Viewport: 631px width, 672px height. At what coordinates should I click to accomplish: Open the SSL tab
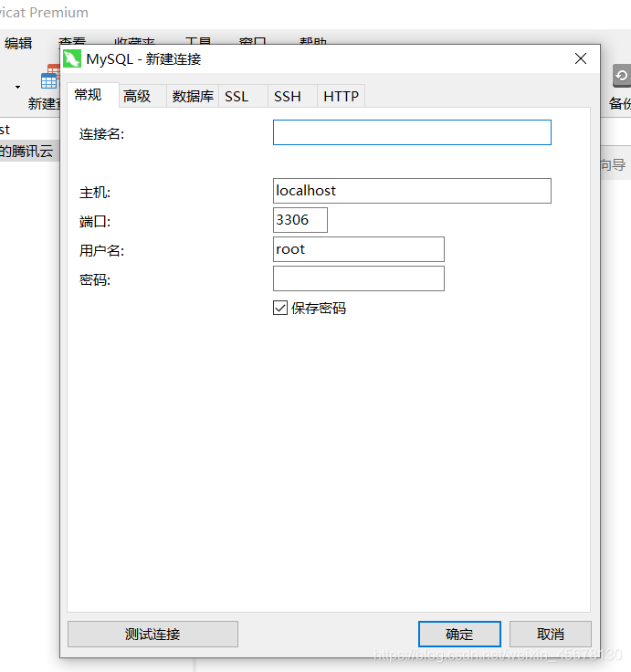243,96
